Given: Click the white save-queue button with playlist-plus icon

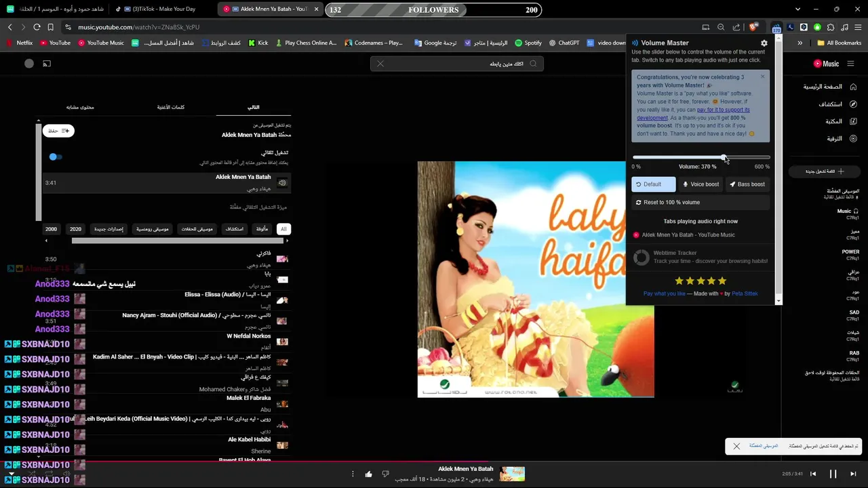Looking at the screenshot, I should point(58,131).
